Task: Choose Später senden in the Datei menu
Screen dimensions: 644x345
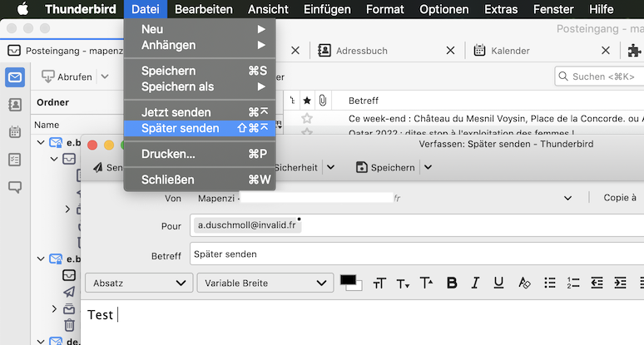Action: pyautogui.click(x=181, y=129)
